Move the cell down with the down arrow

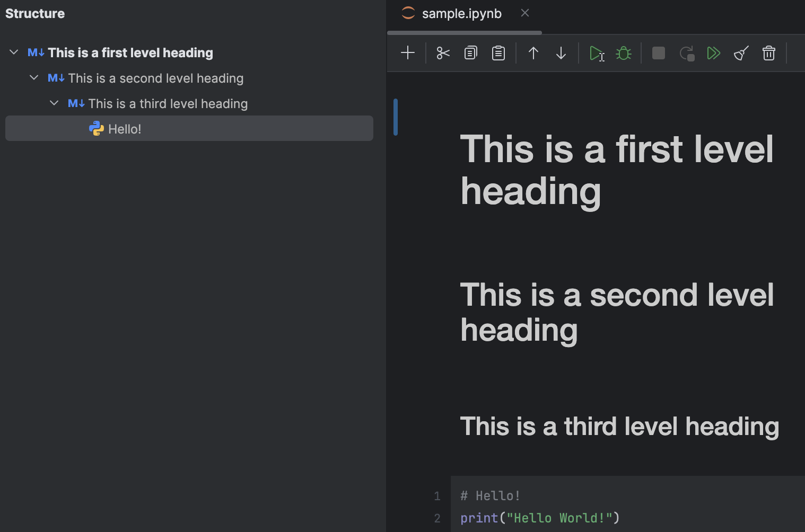coord(561,53)
